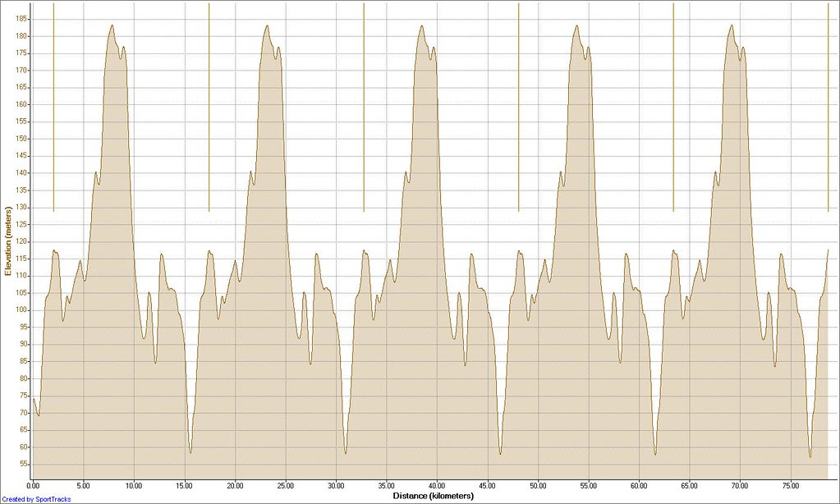Select the fifth lap marker line near 63.5 km
This screenshot has width=840, height=504.
coord(673,107)
